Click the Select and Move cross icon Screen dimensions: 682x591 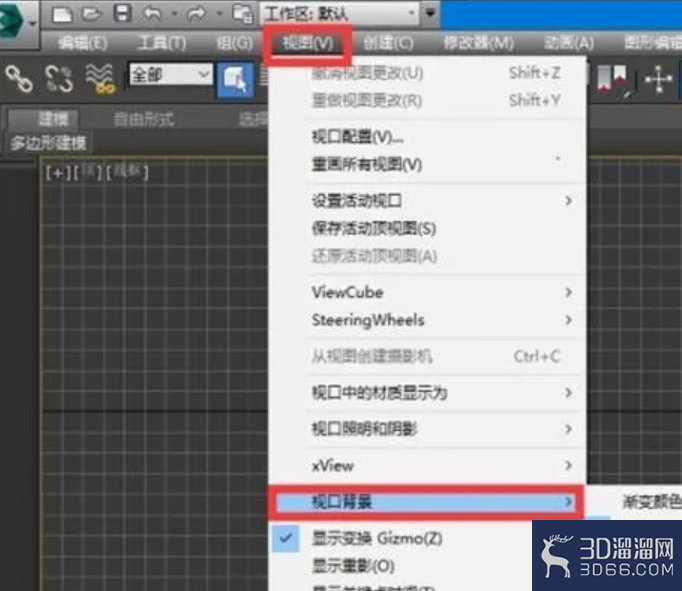pyautogui.click(x=659, y=80)
